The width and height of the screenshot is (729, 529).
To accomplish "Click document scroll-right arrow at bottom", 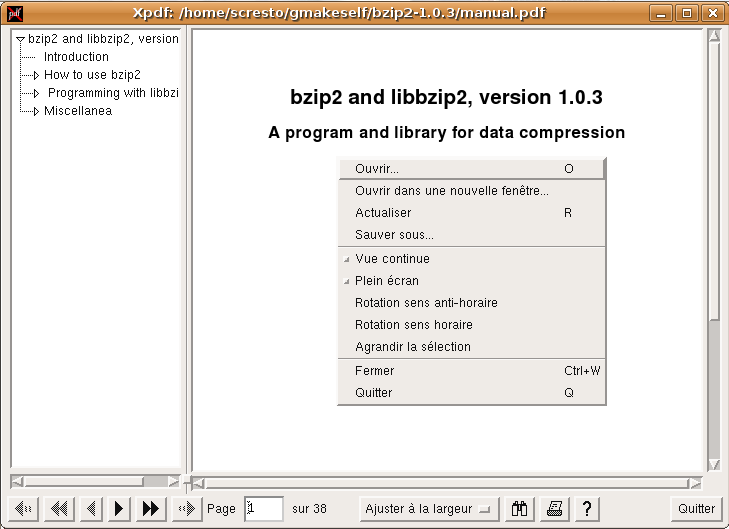I will (x=696, y=483).
